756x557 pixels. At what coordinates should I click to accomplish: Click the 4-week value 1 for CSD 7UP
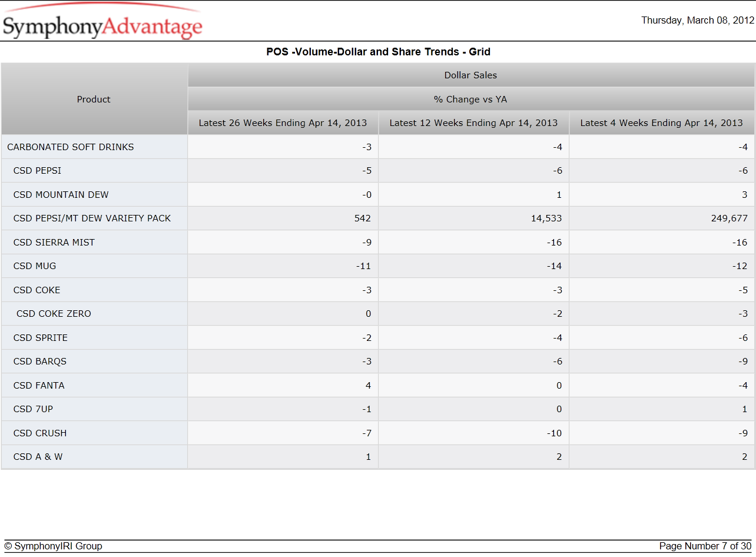pos(745,409)
